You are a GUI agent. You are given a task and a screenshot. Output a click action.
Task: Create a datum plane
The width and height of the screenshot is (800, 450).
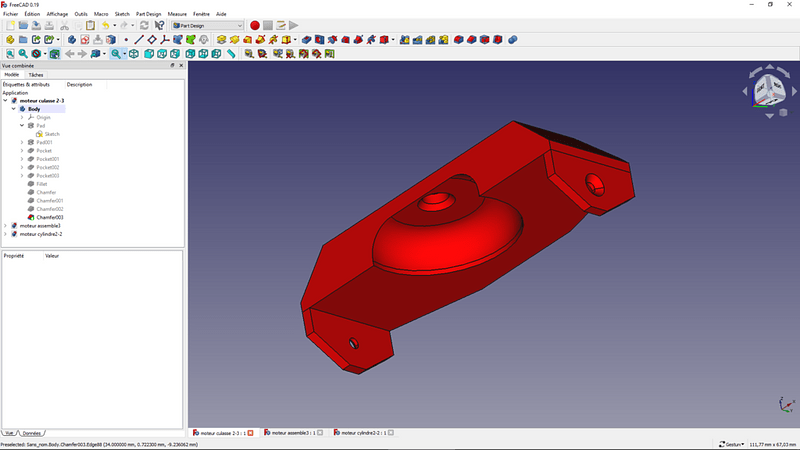pyautogui.click(x=152, y=39)
